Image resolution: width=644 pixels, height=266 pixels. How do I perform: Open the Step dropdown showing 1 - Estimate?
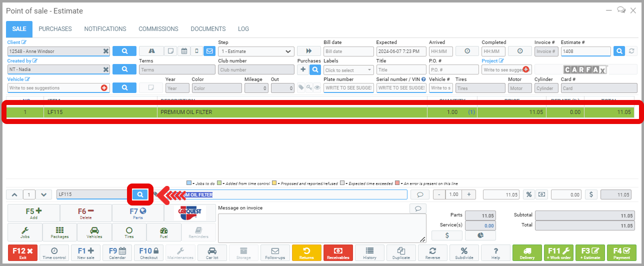(256, 51)
